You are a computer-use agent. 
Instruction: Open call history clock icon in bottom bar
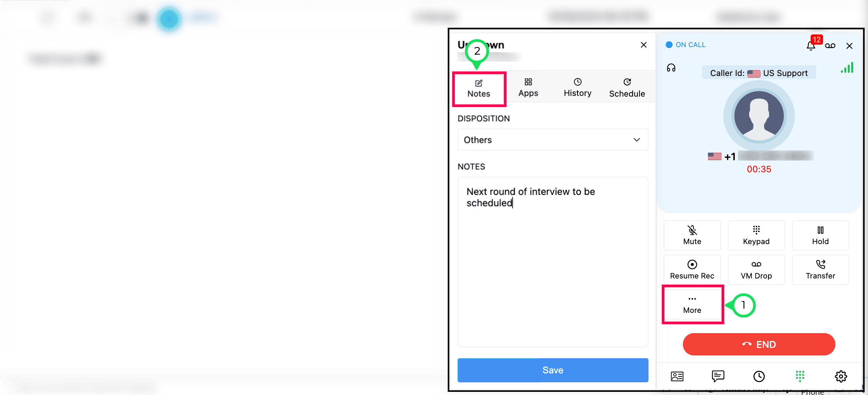(759, 376)
